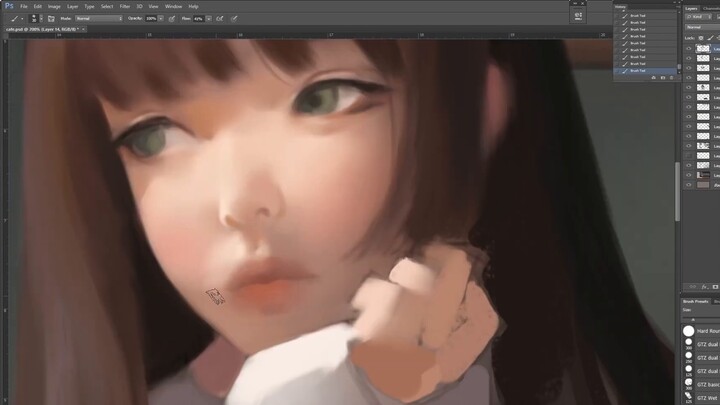Open the File menu
Viewport: 720px width, 405px height.
(x=24, y=6)
